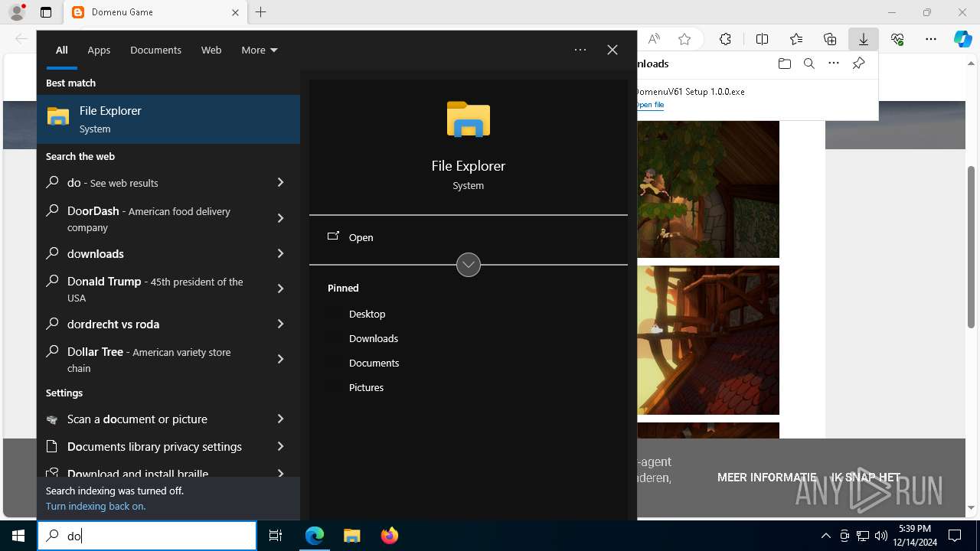Click the Edge profile avatar icon
The width and height of the screenshot is (980, 551).
(17, 12)
